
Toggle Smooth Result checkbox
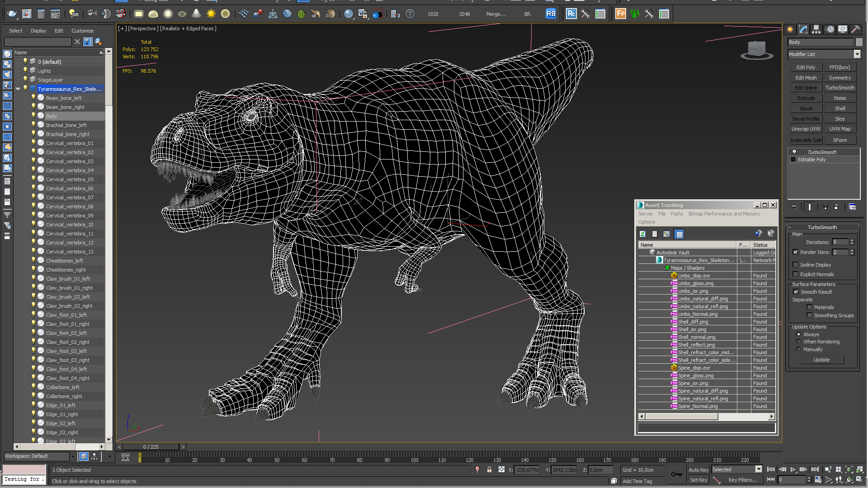(x=796, y=292)
